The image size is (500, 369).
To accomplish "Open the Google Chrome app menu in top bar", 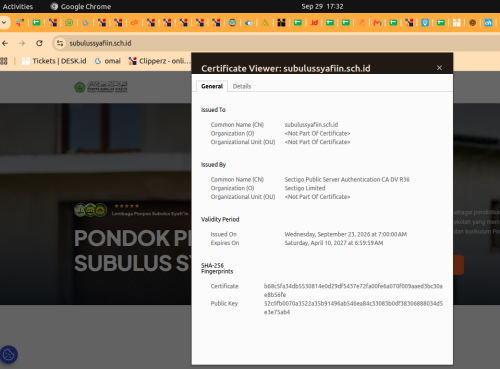I will (81, 6).
